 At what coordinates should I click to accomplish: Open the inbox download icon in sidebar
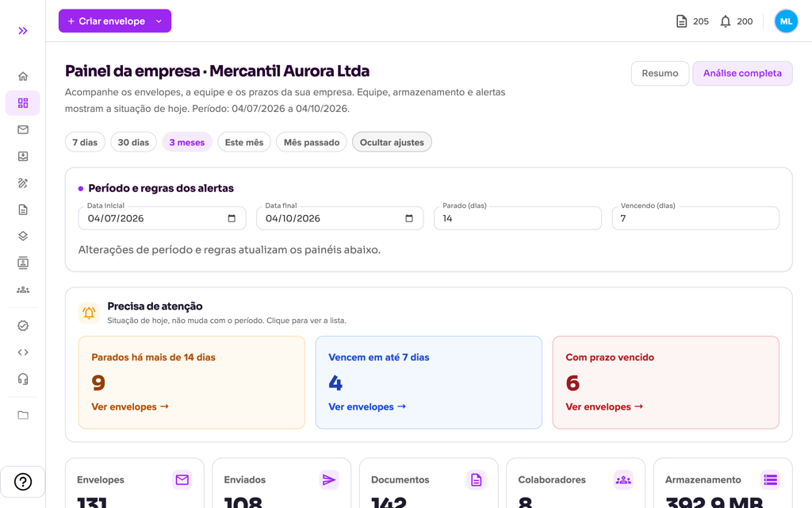click(23, 156)
